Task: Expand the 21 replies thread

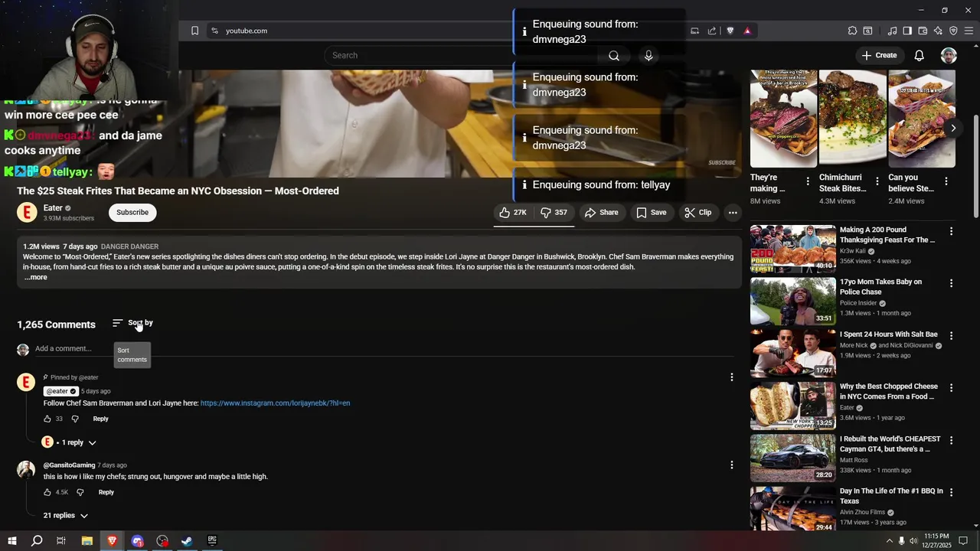Action: click(x=66, y=516)
